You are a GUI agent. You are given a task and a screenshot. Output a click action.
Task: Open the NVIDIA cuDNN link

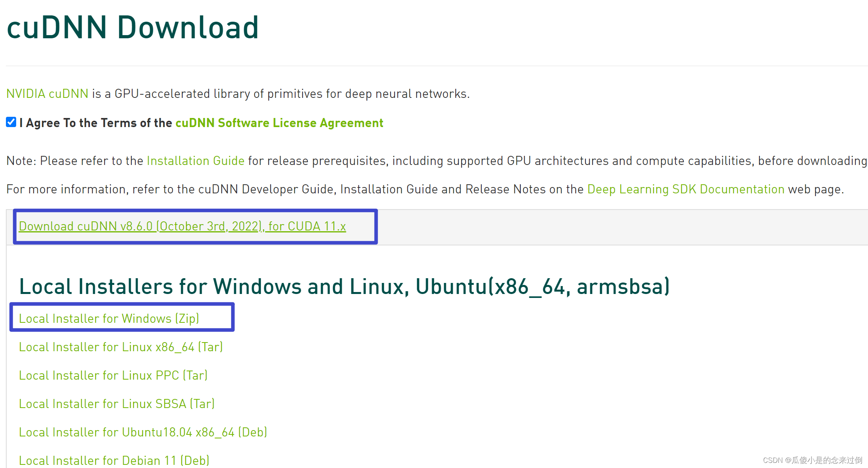47,94
